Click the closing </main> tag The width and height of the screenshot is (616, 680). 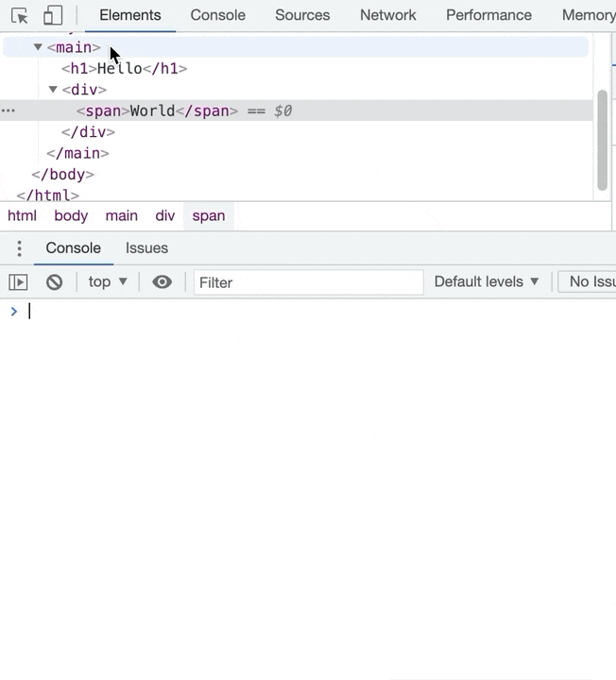[77, 153]
